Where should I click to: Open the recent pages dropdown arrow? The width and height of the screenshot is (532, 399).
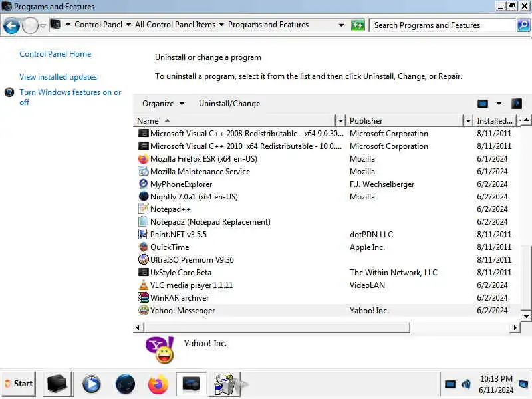click(43, 26)
